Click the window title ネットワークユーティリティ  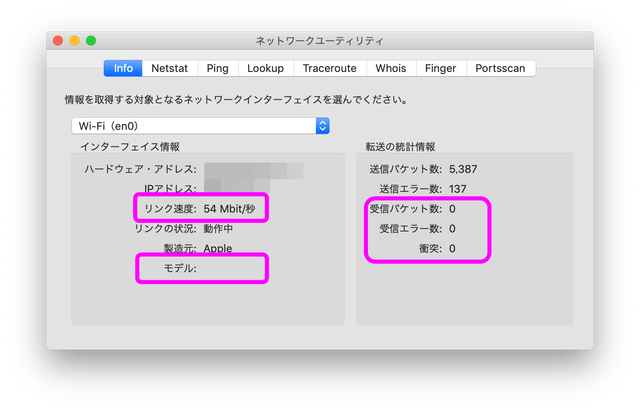tap(320, 41)
